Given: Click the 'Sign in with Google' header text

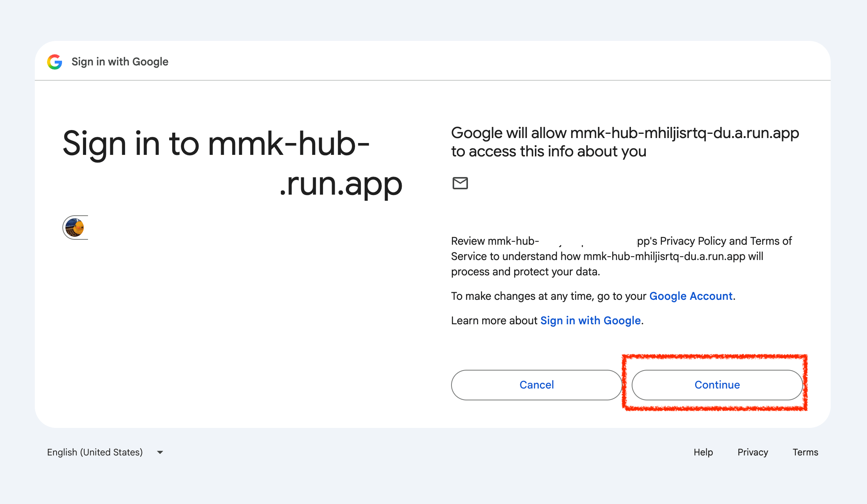Looking at the screenshot, I should click(x=120, y=62).
